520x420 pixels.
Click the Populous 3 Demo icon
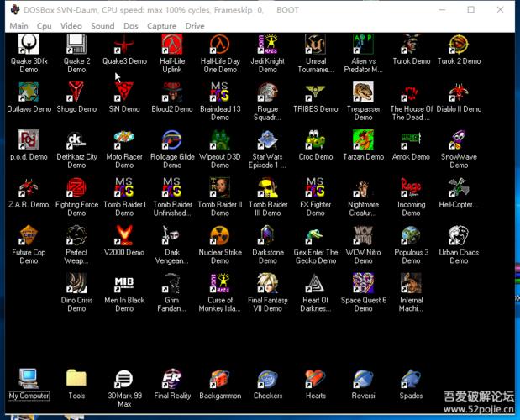(411, 235)
